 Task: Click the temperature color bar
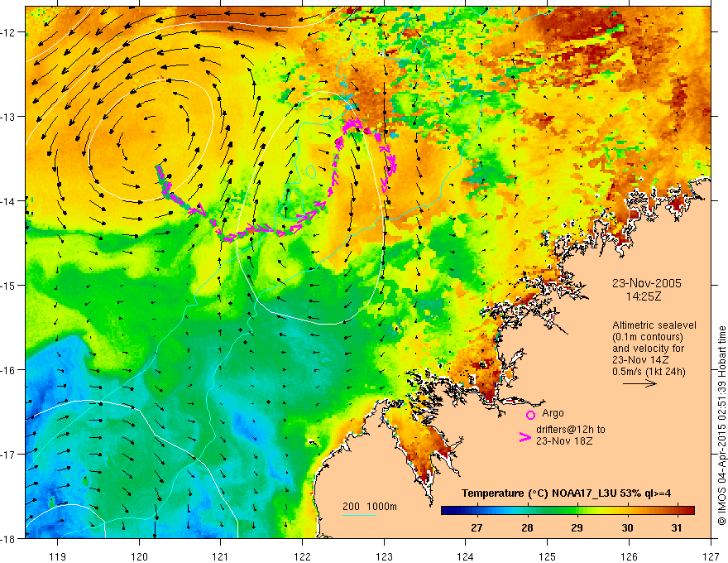point(568,511)
